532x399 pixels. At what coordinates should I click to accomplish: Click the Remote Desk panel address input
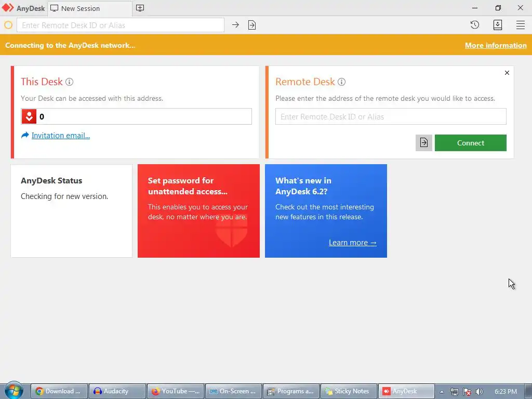click(391, 116)
